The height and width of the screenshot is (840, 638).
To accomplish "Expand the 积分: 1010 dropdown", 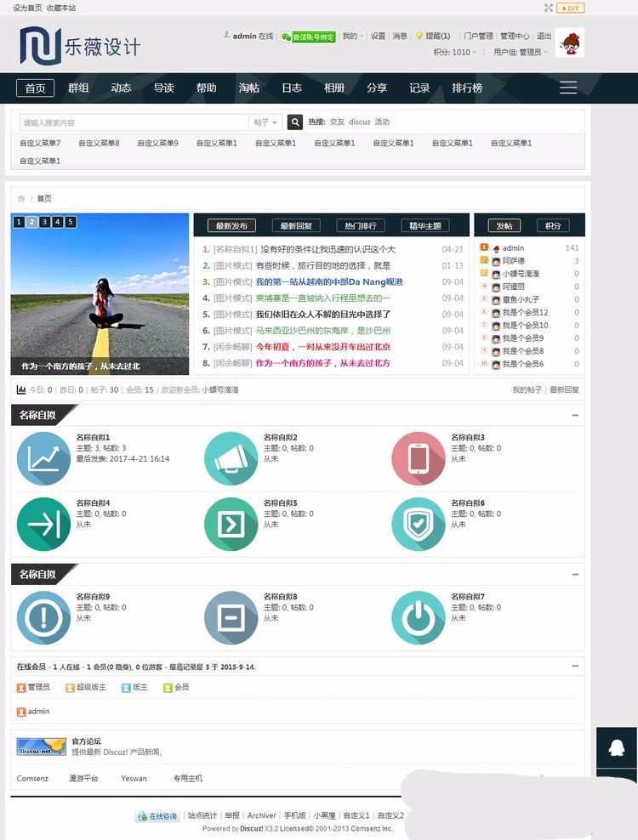I will (454, 52).
